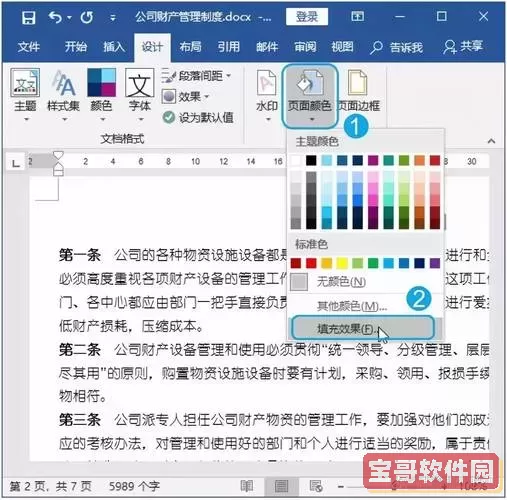This screenshot has height=500, width=507.
Task: Switch to the 开始 tab
Action: click(x=76, y=47)
